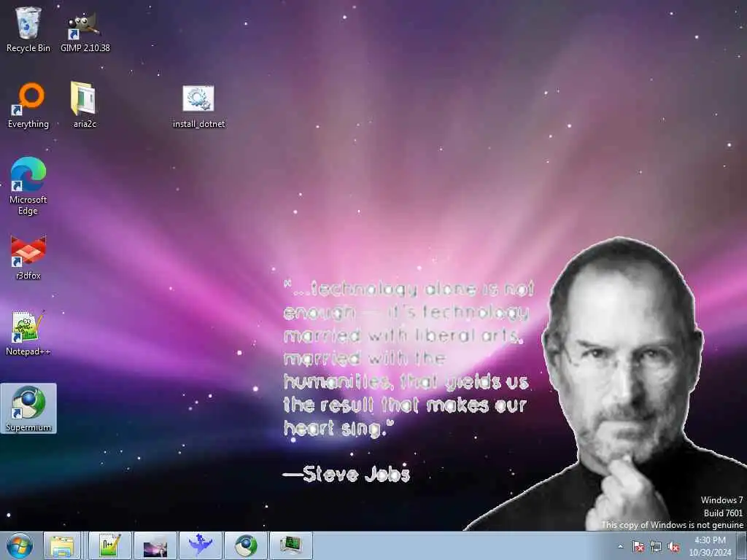
Task: Click the blue bird app taskbar button
Action: [x=201, y=545]
